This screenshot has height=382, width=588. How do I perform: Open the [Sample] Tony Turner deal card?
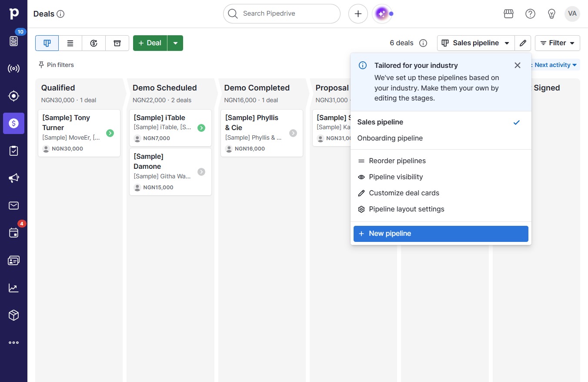tap(79, 133)
